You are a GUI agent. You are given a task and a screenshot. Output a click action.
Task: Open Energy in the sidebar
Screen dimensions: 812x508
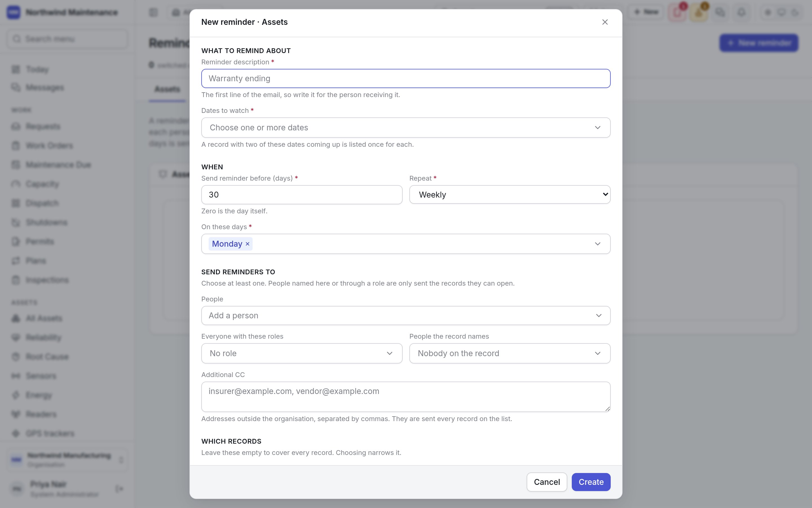tap(67, 395)
